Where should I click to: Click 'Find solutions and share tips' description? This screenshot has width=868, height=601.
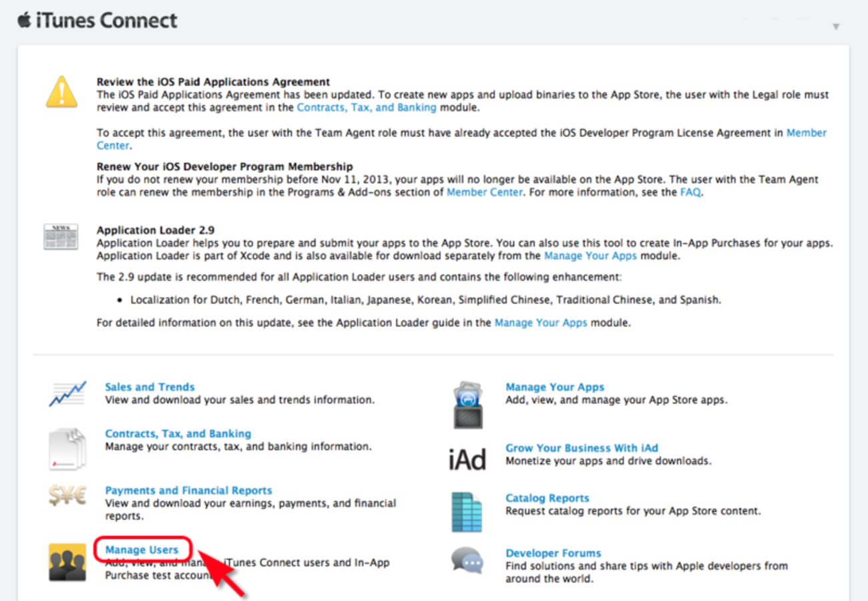(646, 572)
